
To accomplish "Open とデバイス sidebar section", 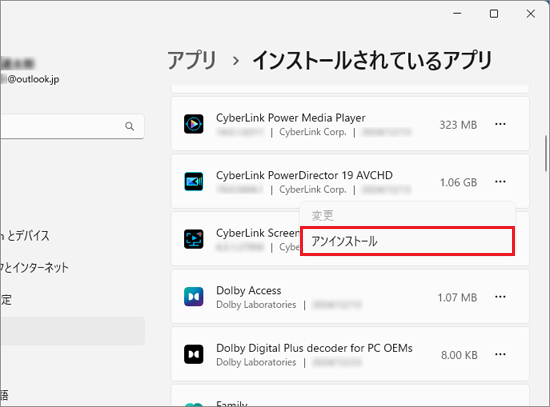I will point(25,236).
